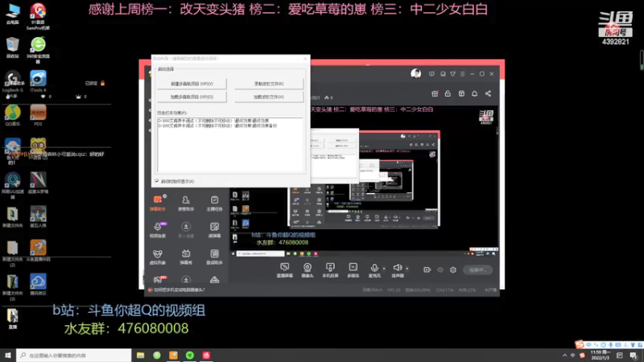Expand microphone options arrow
The width and height of the screenshot is (644, 362).
pyautogui.click(x=384, y=269)
